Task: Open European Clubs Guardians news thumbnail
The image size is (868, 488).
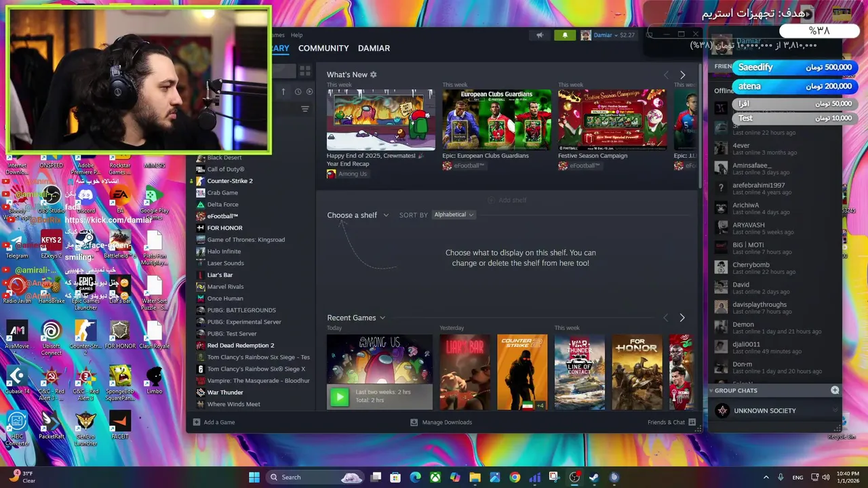Action: tap(497, 119)
